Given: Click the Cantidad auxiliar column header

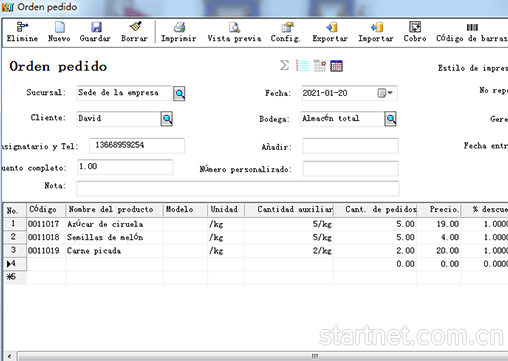Looking at the screenshot, I should pyautogui.click(x=289, y=210).
